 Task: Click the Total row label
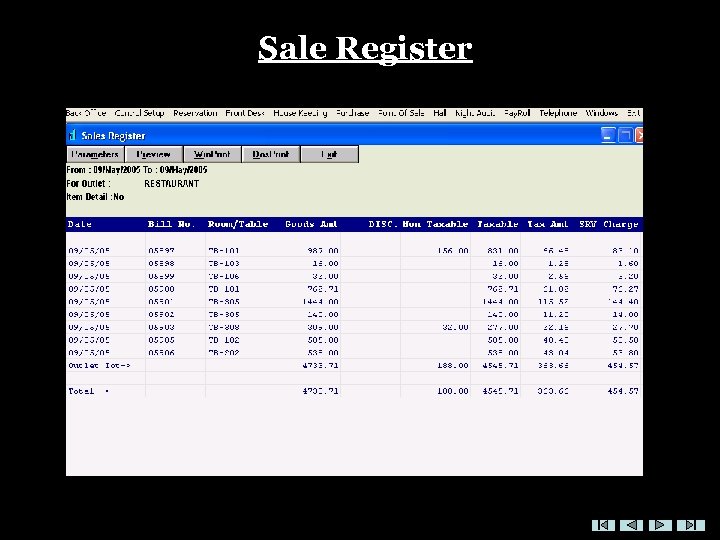click(x=89, y=391)
